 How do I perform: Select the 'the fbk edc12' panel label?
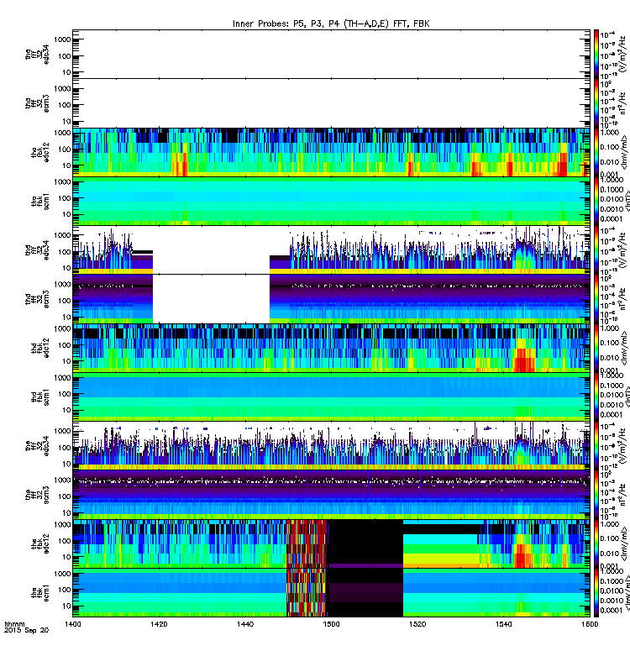coord(40,543)
